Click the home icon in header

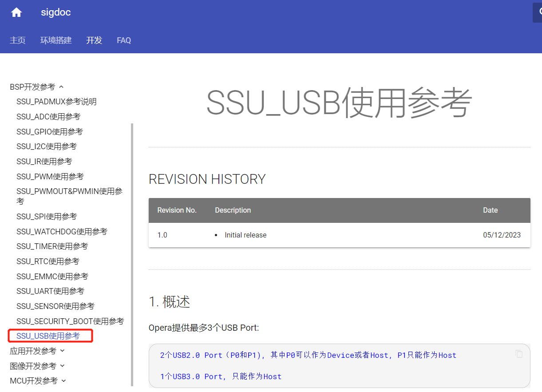click(16, 12)
